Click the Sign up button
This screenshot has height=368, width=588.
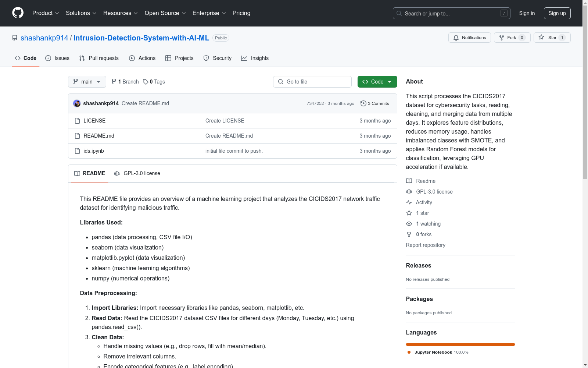tap(557, 13)
